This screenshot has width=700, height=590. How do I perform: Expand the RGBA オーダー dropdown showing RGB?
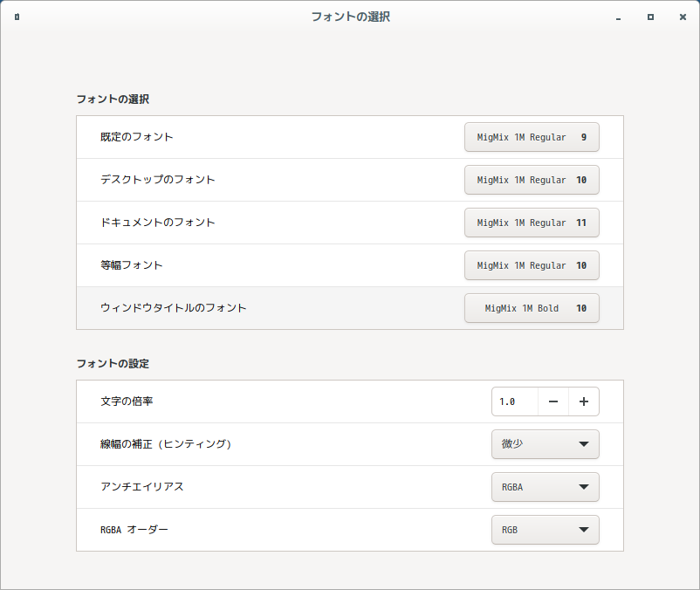pos(546,530)
